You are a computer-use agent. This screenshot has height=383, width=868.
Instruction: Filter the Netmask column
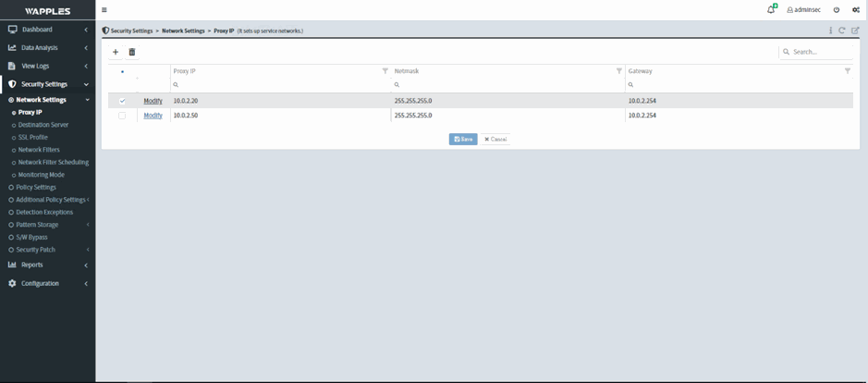click(619, 71)
